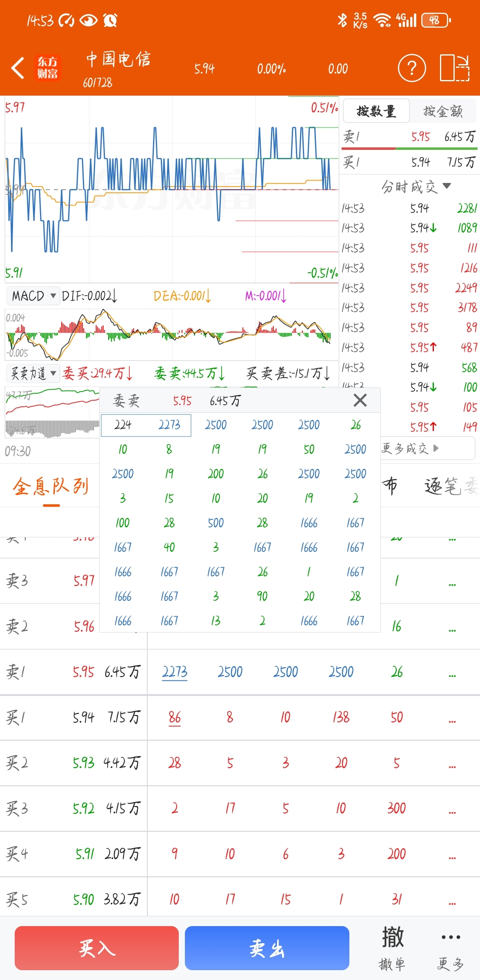The image size is (480, 980).
Task: Tap 卖1 5.95 quote in side panel
Action: point(409,136)
